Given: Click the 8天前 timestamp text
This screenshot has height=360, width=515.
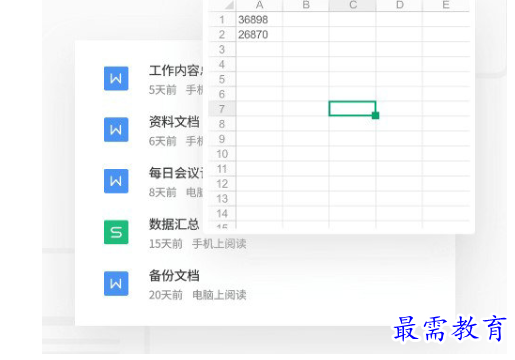Looking at the screenshot, I should coord(163,192).
